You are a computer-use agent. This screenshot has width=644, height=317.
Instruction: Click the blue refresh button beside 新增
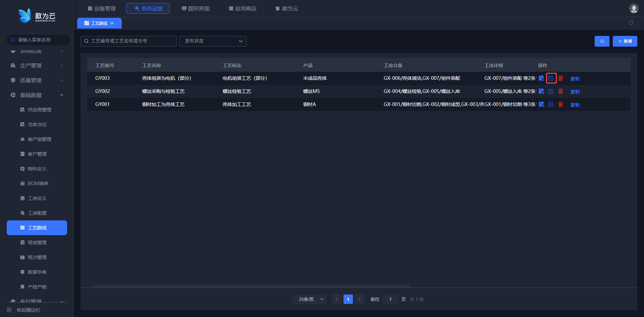click(602, 41)
